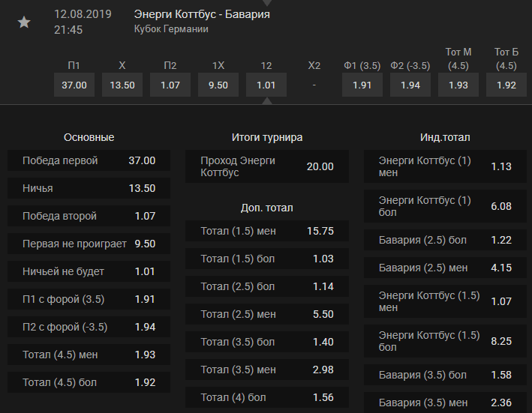Click the Инд.тотал section heading
This screenshot has height=413, width=532.
[445, 138]
